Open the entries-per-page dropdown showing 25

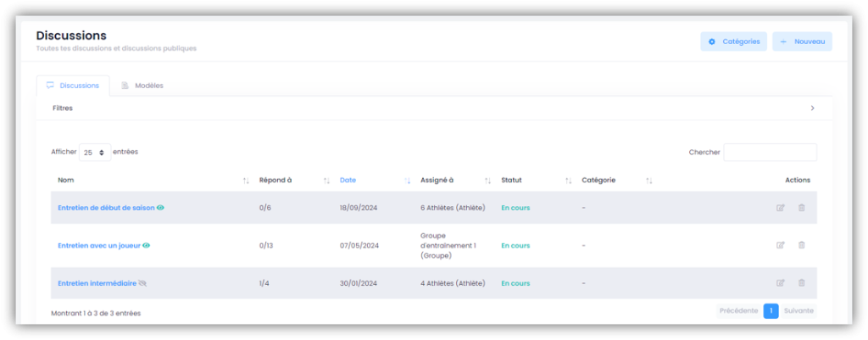94,153
